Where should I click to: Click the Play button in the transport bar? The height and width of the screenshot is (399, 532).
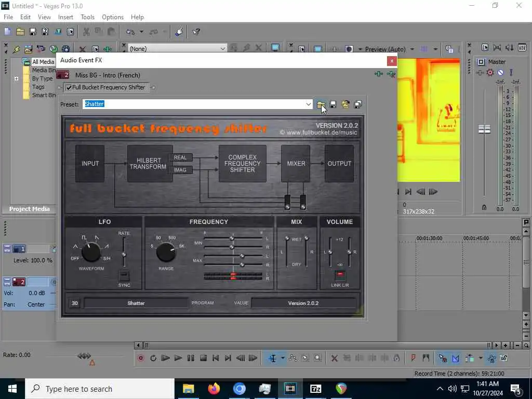tap(178, 358)
